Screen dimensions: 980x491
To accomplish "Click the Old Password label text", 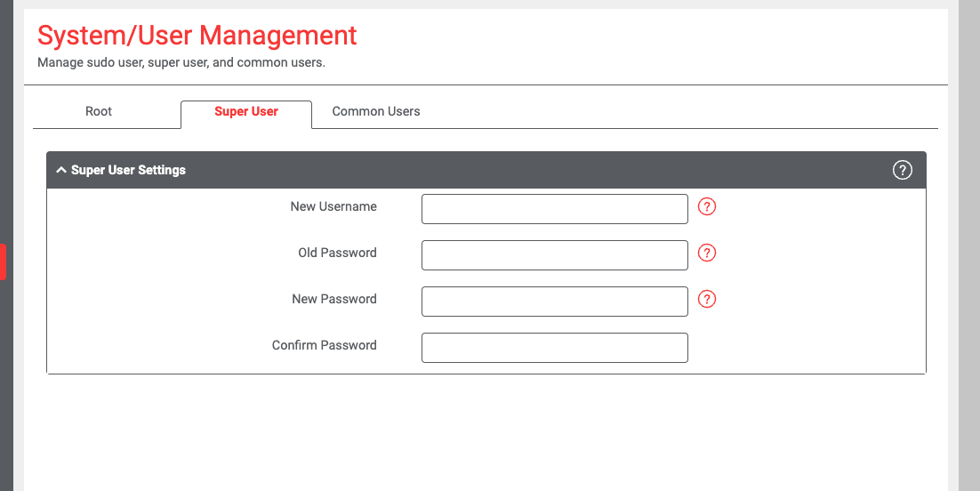I will 337,254.
